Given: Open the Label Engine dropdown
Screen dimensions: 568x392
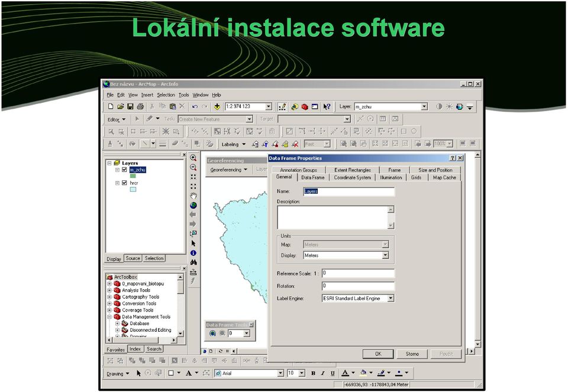Looking at the screenshot, I should pos(390,298).
